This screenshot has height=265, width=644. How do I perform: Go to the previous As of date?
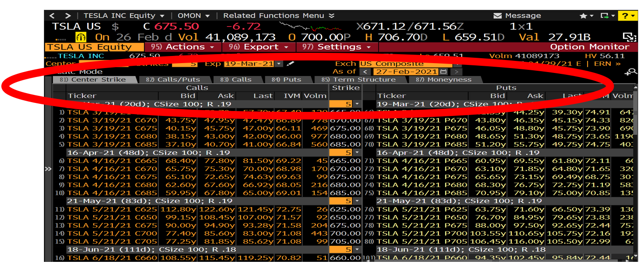pos(366,72)
